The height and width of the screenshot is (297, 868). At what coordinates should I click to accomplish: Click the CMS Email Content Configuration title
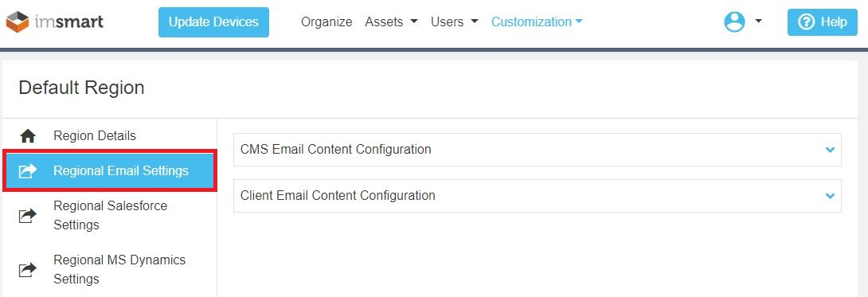[336, 150]
